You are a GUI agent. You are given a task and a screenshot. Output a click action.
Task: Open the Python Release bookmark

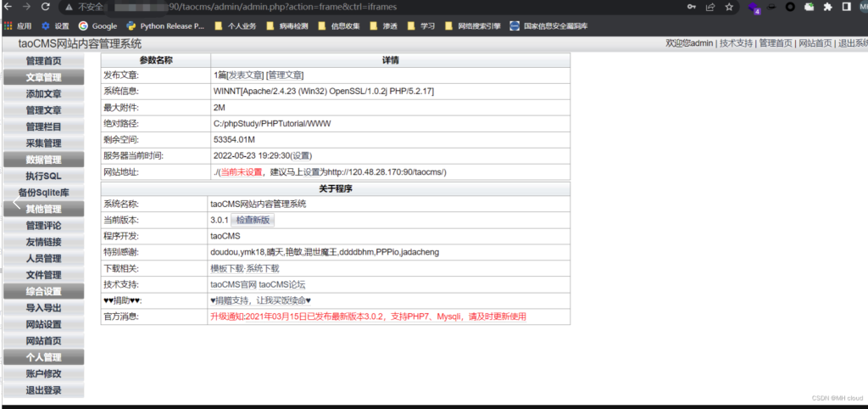(x=165, y=26)
